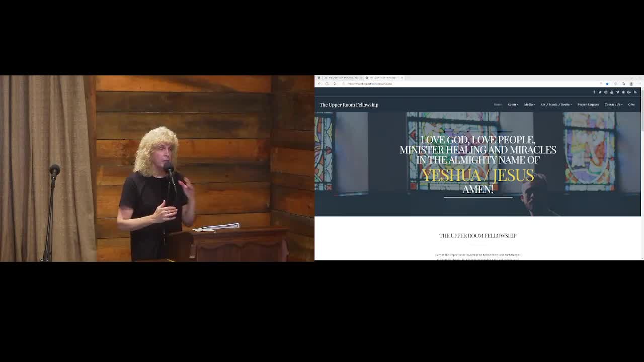This screenshot has width=644, height=362.
Task: Select the second Upper Room Fellowship tab
Action: tap(383, 78)
